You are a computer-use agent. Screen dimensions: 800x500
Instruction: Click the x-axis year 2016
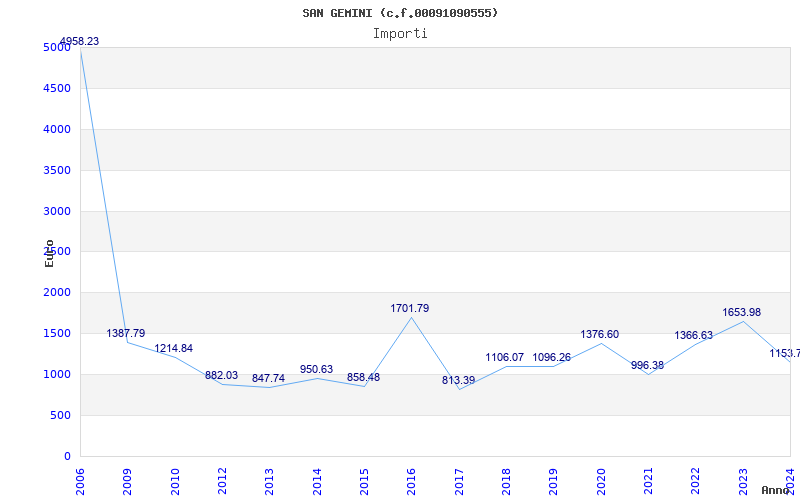click(x=412, y=481)
